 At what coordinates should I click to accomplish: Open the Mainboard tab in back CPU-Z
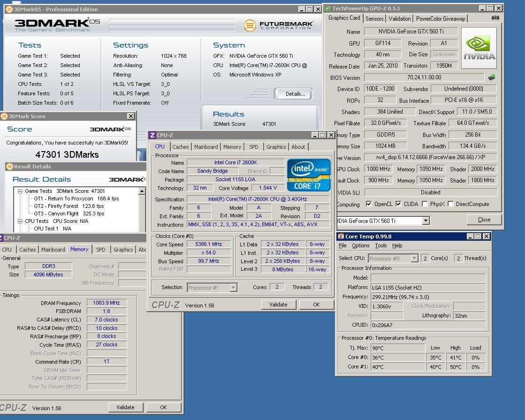click(x=53, y=250)
